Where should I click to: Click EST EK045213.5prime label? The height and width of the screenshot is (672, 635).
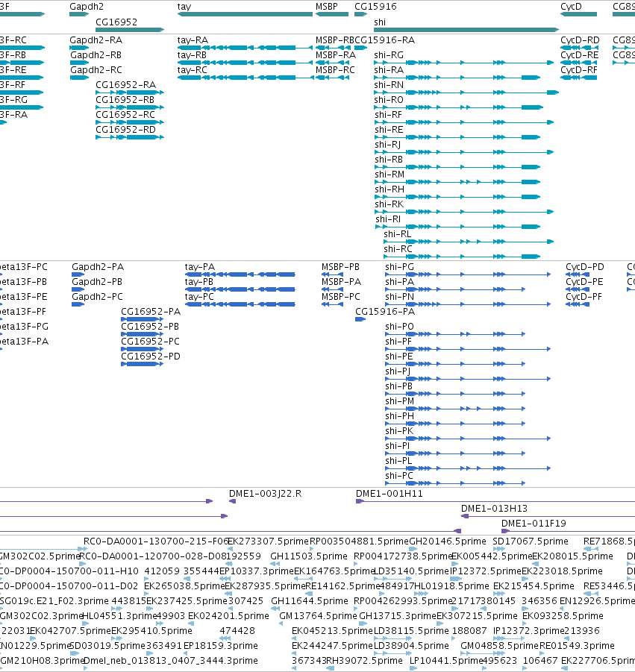[x=332, y=630]
